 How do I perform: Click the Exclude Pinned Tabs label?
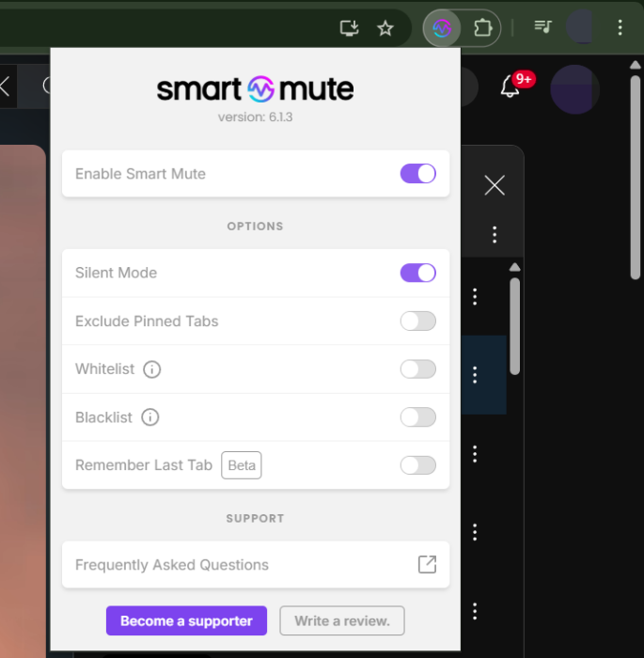147,321
